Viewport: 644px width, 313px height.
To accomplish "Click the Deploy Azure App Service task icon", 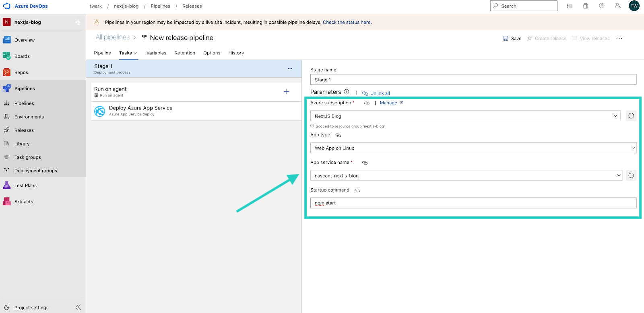I will pyautogui.click(x=99, y=111).
